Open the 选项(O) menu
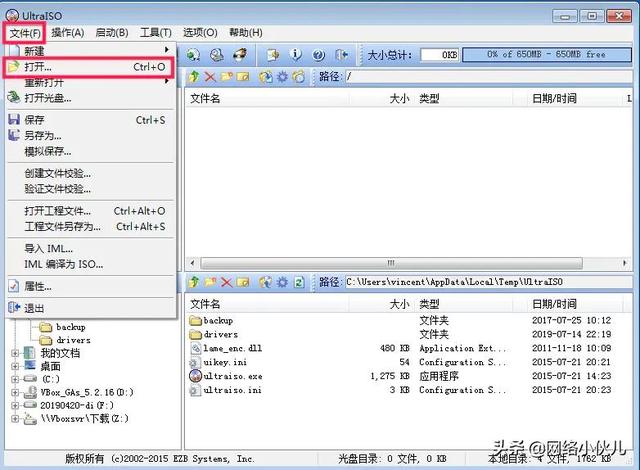Image resolution: width=640 pixels, height=470 pixels. [x=200, y=33]
